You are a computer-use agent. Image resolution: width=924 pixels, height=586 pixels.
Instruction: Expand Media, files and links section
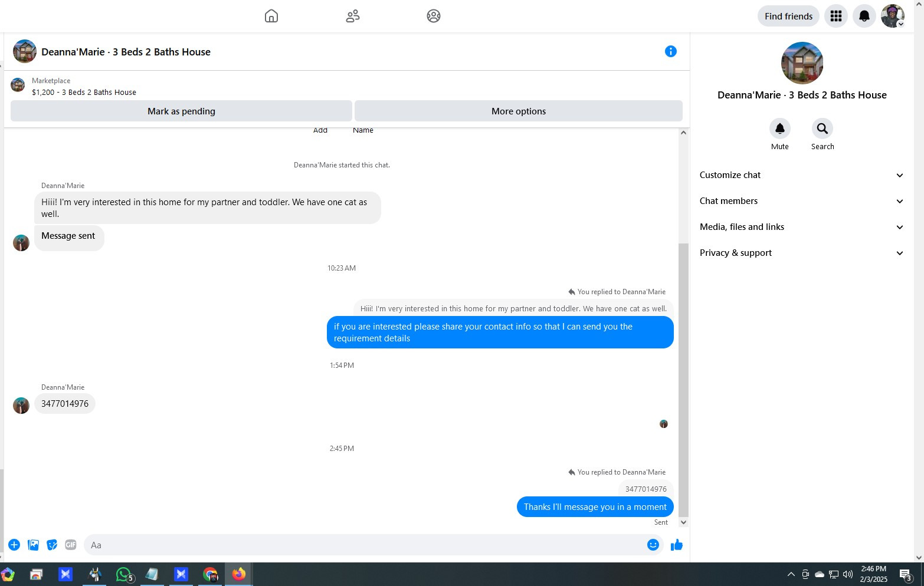tap(802, 227)
